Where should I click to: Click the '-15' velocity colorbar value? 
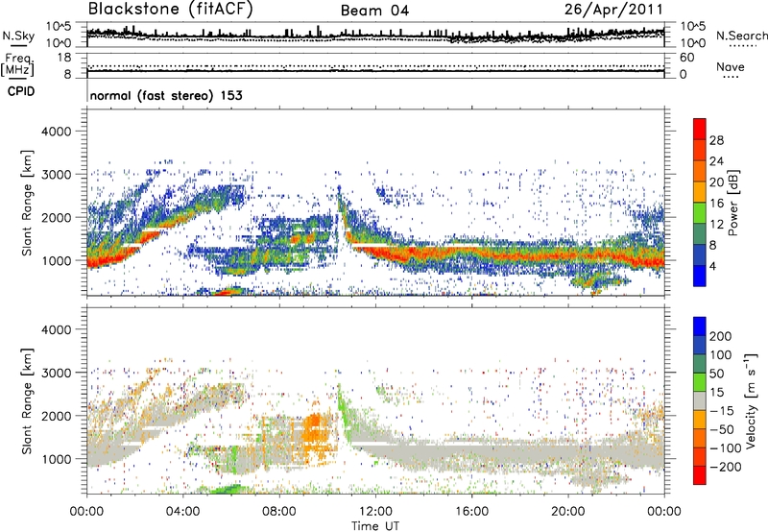pyautogui.click(x=722, y=411)
